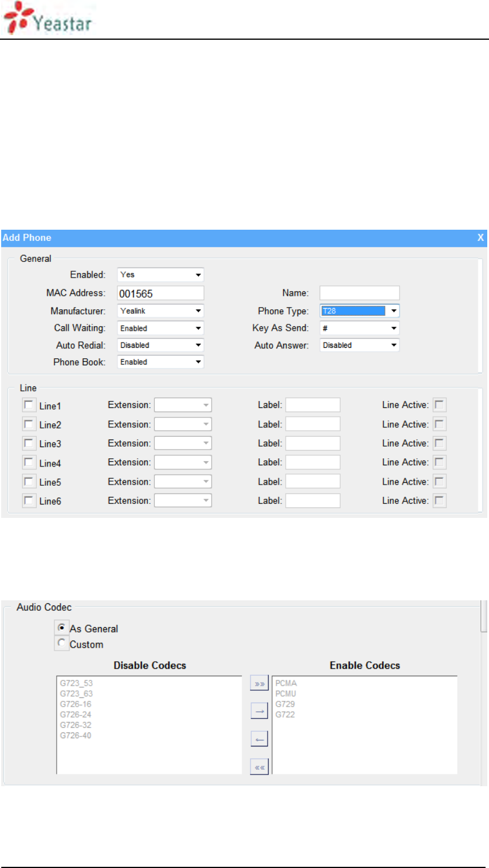Click the Audio Codec panel scrollbar
Viewport: 489px width, 868px height.
[483, 617]
